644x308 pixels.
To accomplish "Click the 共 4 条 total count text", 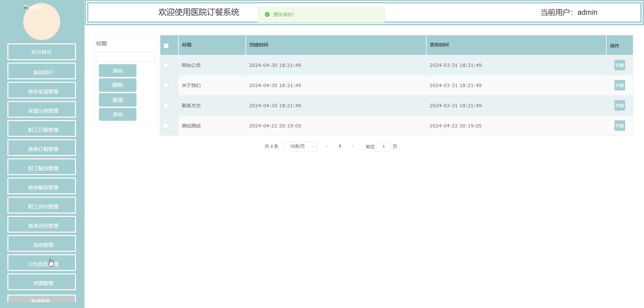I will click(x=271, y=147).
